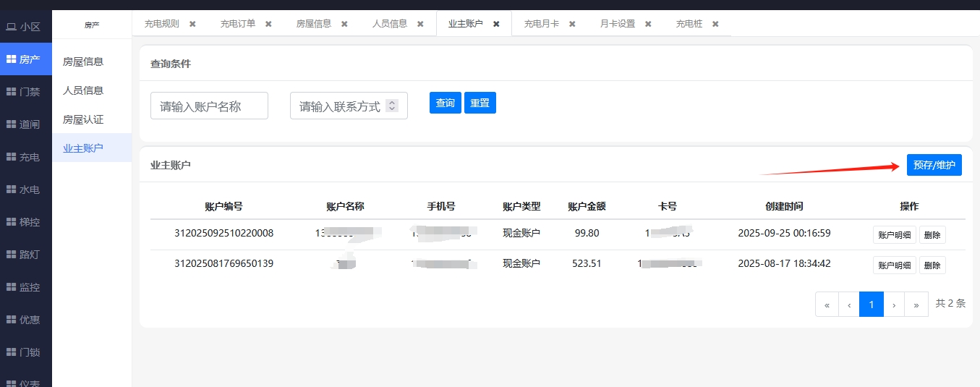Click the 联系方式 number spinner arrows
The width and height of the screenshot is (980, 387).
pos(392,106)
